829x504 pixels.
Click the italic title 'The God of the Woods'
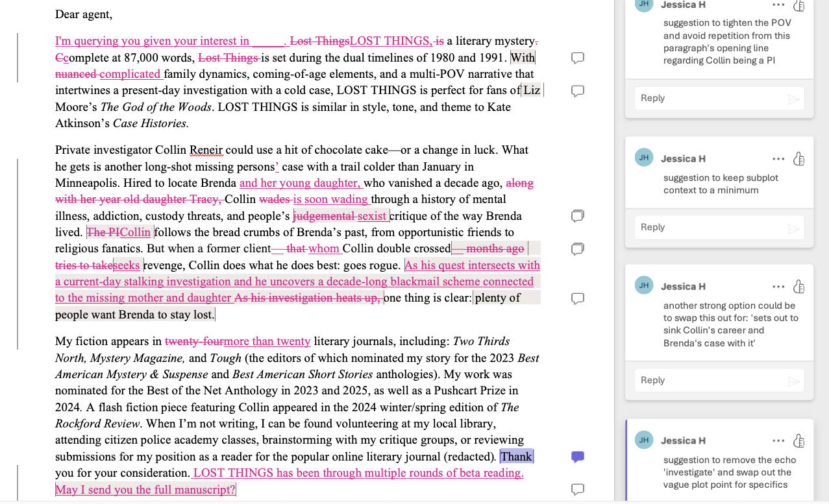156,107
